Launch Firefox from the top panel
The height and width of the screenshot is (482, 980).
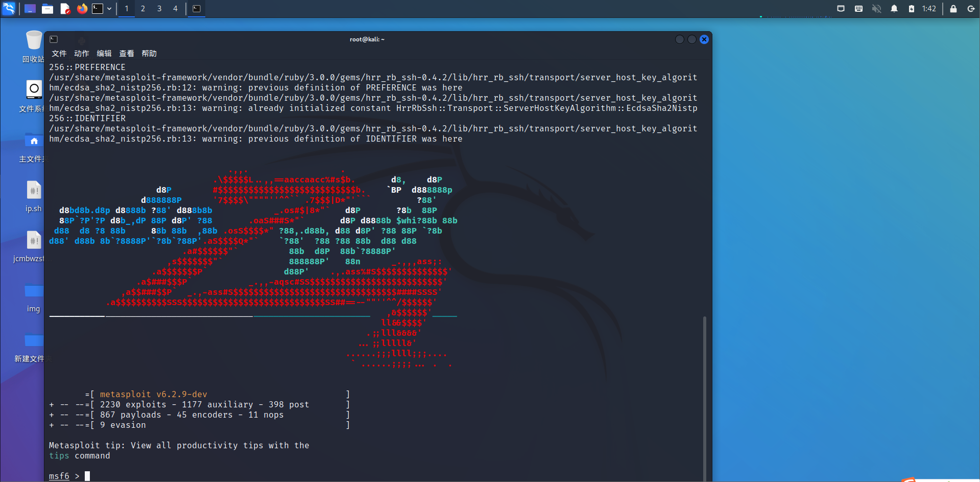point(82,9)
